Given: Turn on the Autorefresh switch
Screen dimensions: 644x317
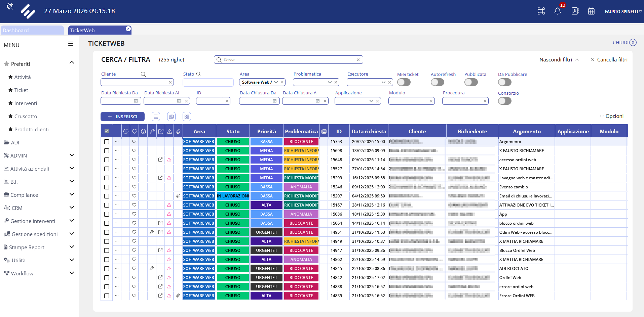Looking at the screenshot, I should point(437,82).
